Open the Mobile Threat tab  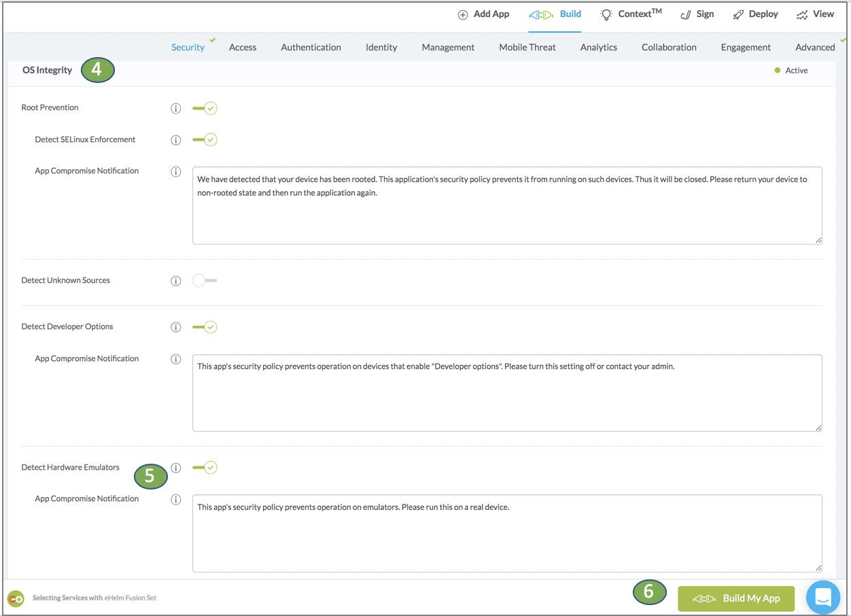(527, 47)
